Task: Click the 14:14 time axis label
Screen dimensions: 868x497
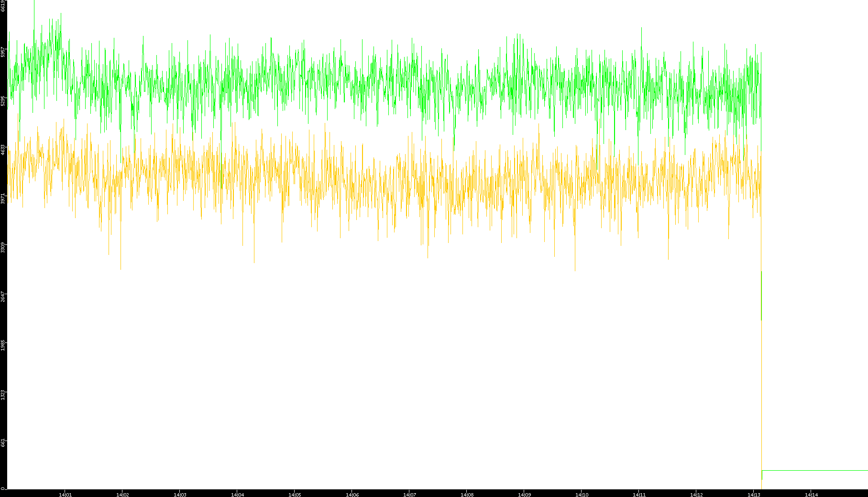Action: [811, 495]
